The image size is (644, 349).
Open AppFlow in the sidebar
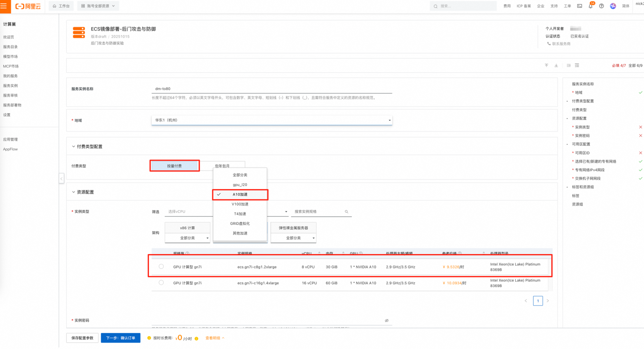click(10, 149)
